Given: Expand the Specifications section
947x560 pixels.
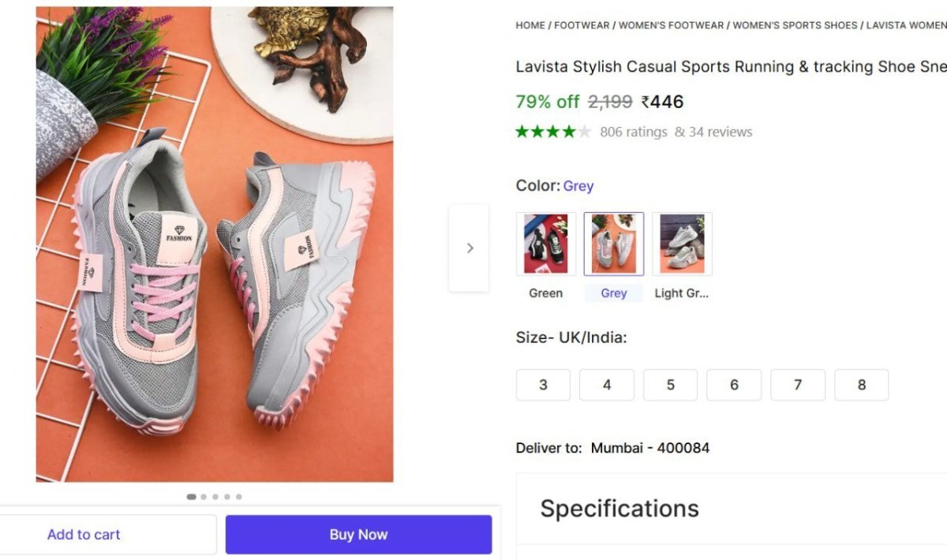Looking at the screenshot, I should pos(619,508).
